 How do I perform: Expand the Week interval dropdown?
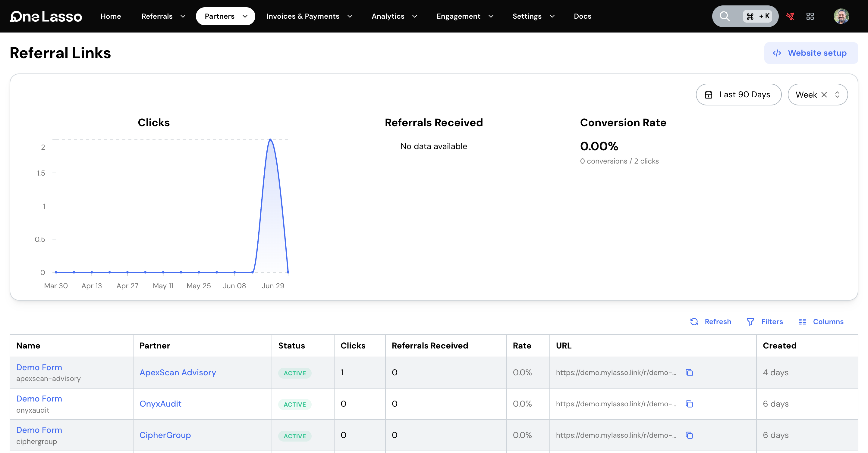coord(837,95)
